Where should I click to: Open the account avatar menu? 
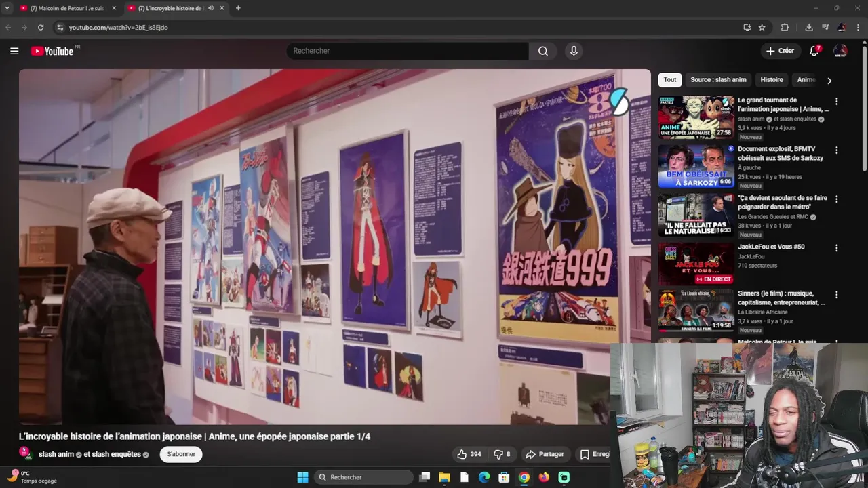pos(840,51)
